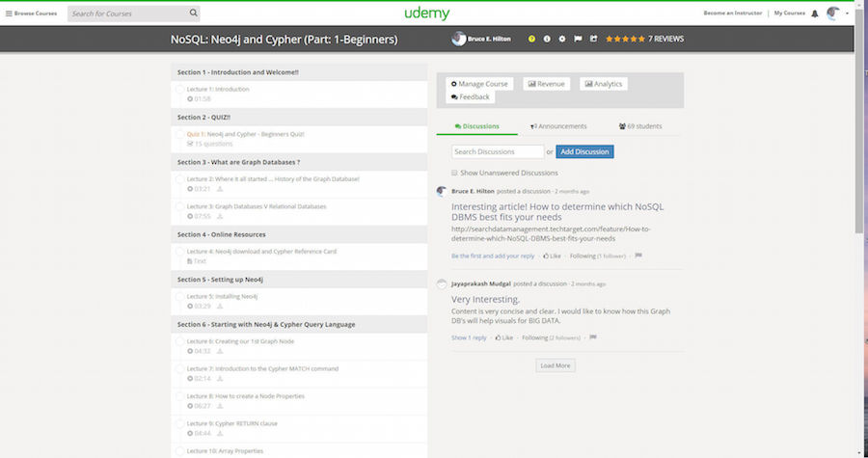Open My Courses menu
868x458 pixels.
789,13
